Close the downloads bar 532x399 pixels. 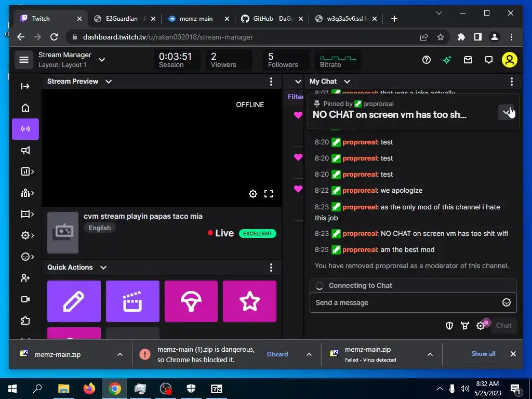tap(513, 354)
